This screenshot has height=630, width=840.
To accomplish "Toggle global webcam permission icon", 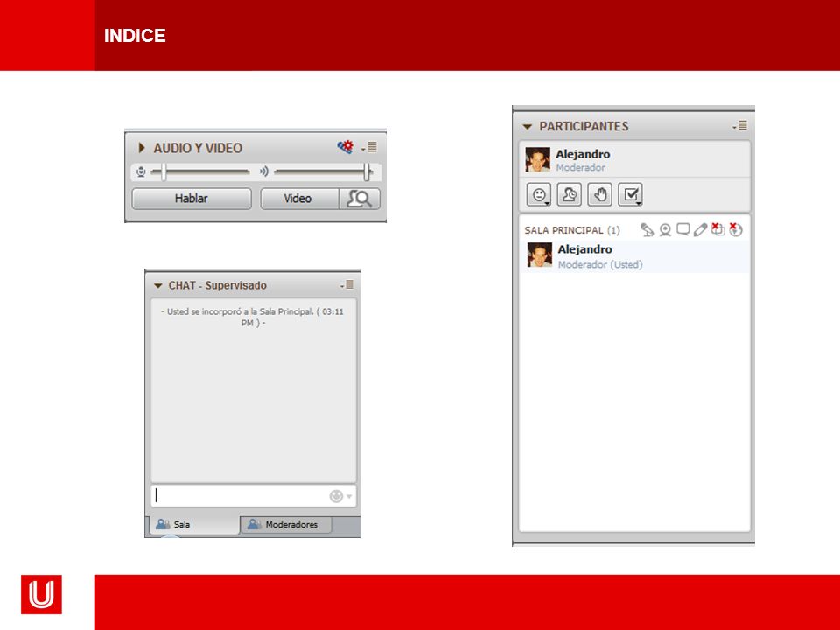I will click(665, 230).
